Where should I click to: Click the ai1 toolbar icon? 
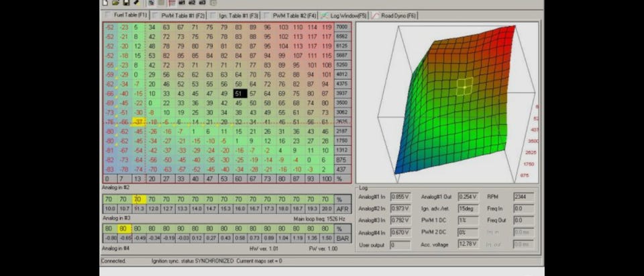click(182, 3)
